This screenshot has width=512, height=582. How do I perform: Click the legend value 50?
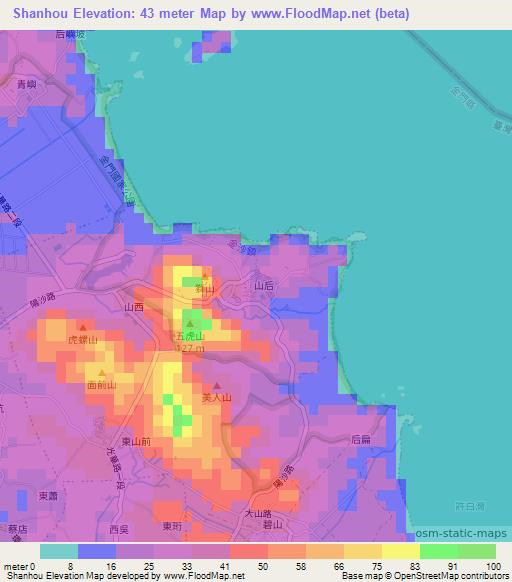pos(263,566)
